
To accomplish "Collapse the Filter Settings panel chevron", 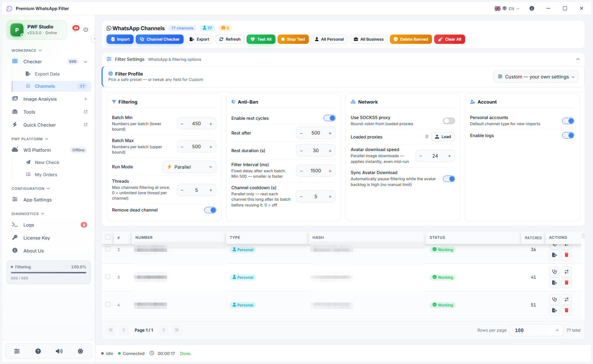I will coord(578,59).
